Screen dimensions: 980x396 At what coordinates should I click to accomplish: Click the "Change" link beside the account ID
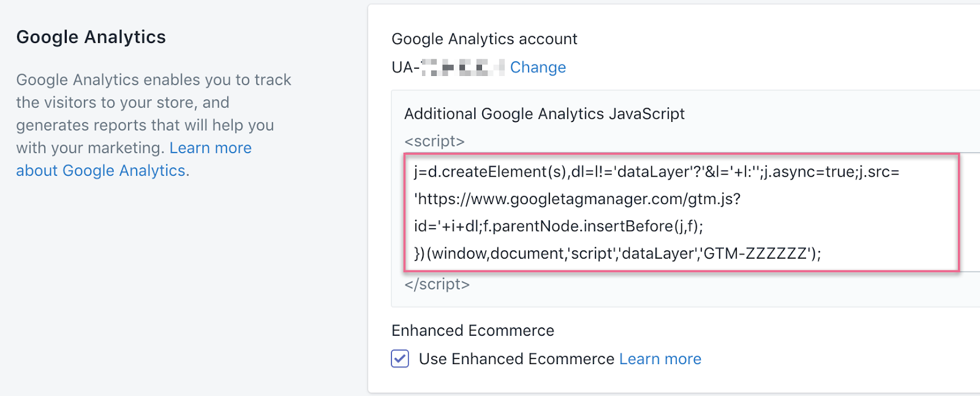[538, 67]
